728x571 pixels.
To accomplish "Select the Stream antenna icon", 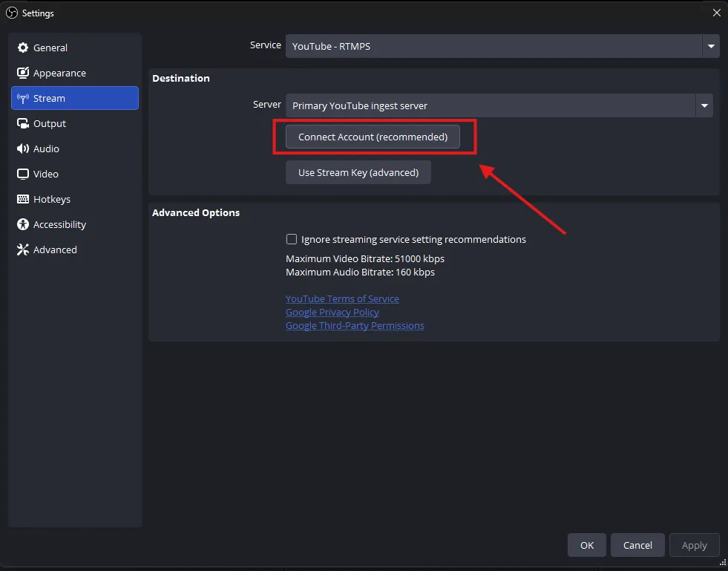I will pos(22,98).
